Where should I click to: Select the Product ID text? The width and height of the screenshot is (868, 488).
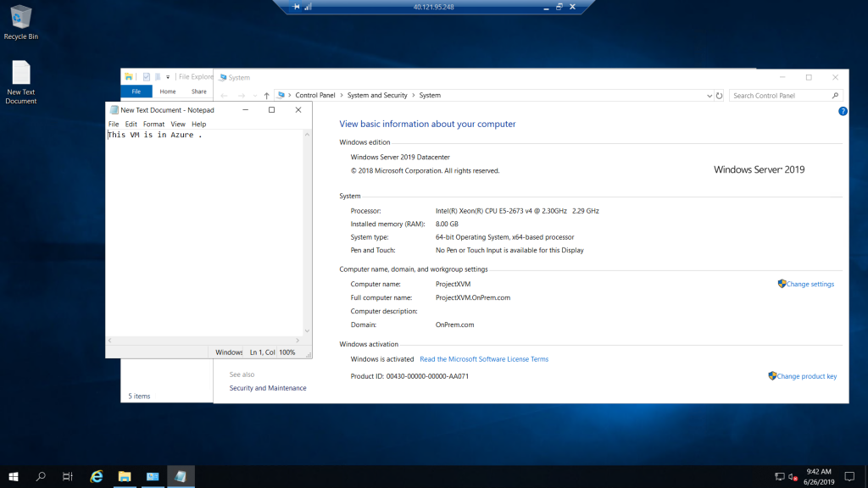[409, 376]
